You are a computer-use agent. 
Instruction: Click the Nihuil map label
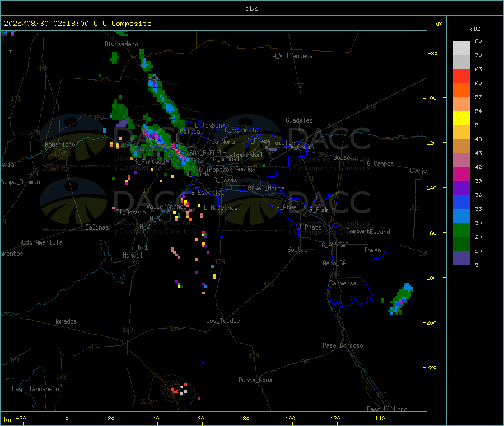coord(133,255)
